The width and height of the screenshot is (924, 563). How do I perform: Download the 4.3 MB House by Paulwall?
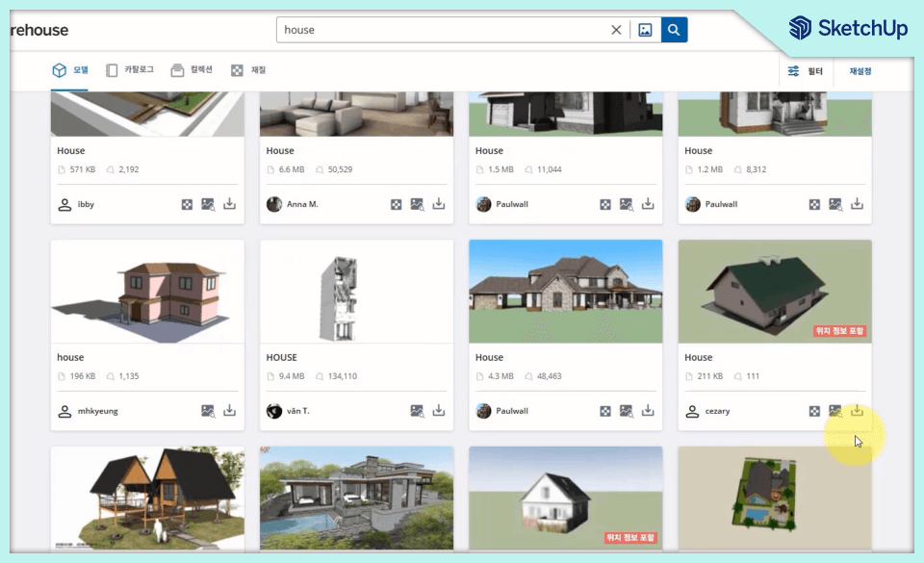(648, 411)
